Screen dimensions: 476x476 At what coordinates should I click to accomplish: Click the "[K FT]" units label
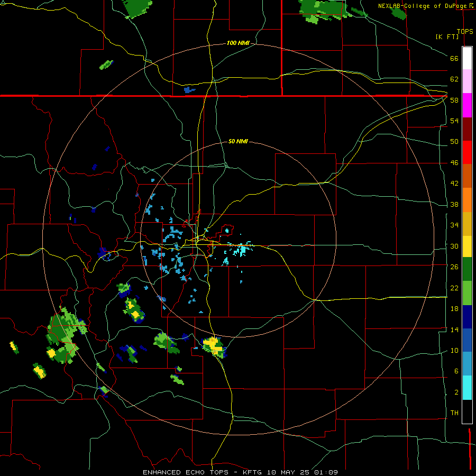(447, 36)
